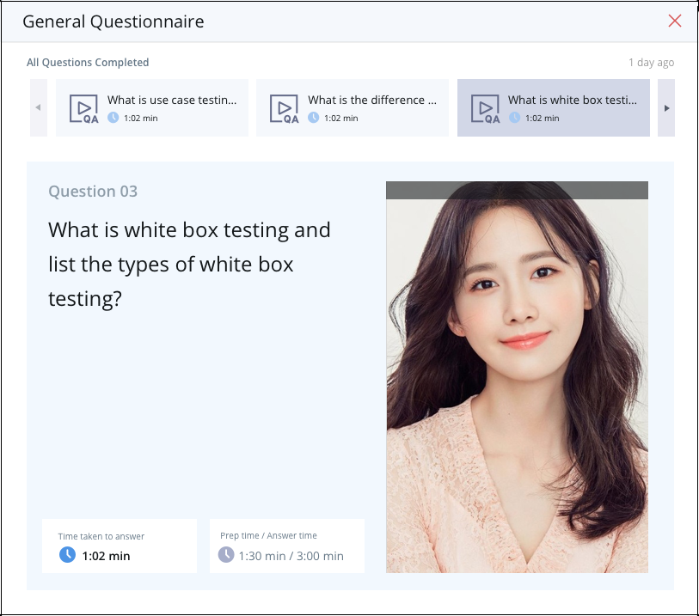Screen dimensions: 699x616
Task: Click QA video icon on difference question card
Action: 284,108
